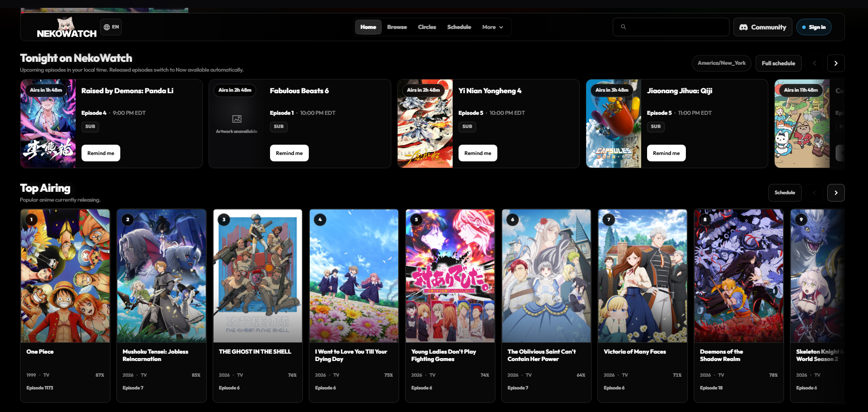Click the search magnifier icon

[x=624, y=27]
